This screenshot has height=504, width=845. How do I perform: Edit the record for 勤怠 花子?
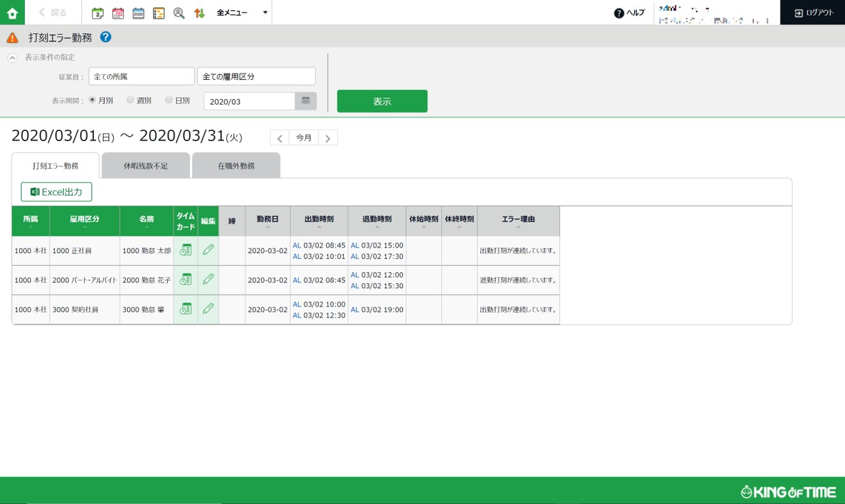pos(208,280)
